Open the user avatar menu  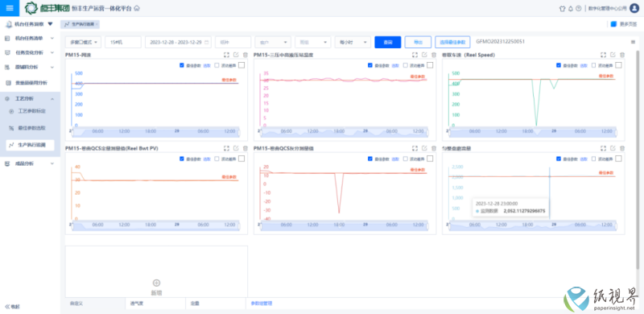tap(634, 8)
